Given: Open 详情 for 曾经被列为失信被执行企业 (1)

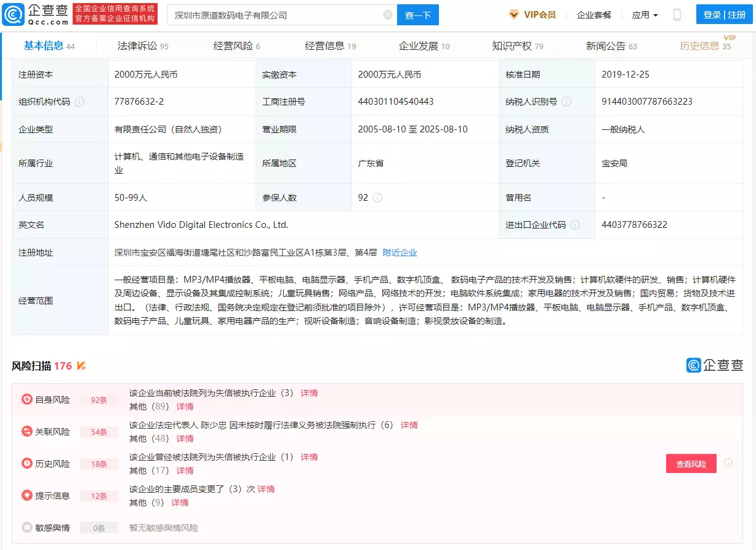Looking at the screenshot, I should [x=309, y=457].
